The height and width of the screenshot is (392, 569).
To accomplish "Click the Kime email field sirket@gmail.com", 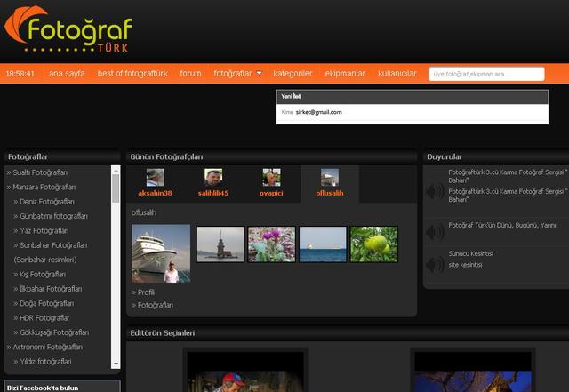I will point(413,112).
